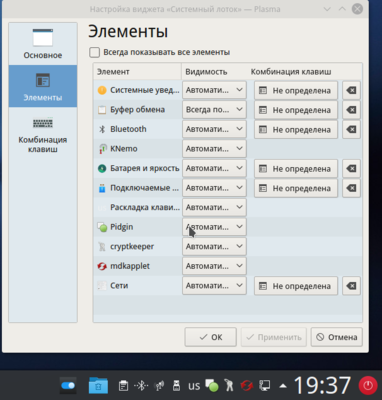The width and height of the screenshot is (382, 400).
Task: Open visibility dropdown for Системные уведомления
Action: [x=214, y=90]
